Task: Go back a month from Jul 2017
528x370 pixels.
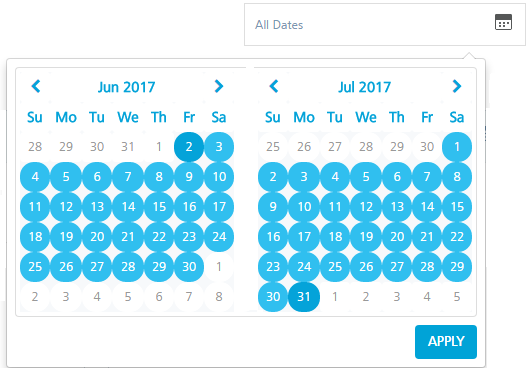Action: tap(274, 86)
